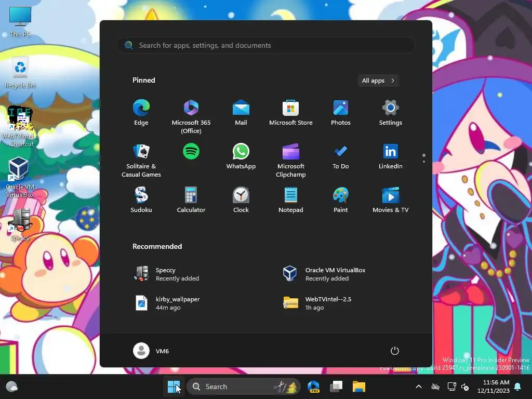Screen dimensions: 532x399
Task: Open the Mail app
Action: click(241, 113)
